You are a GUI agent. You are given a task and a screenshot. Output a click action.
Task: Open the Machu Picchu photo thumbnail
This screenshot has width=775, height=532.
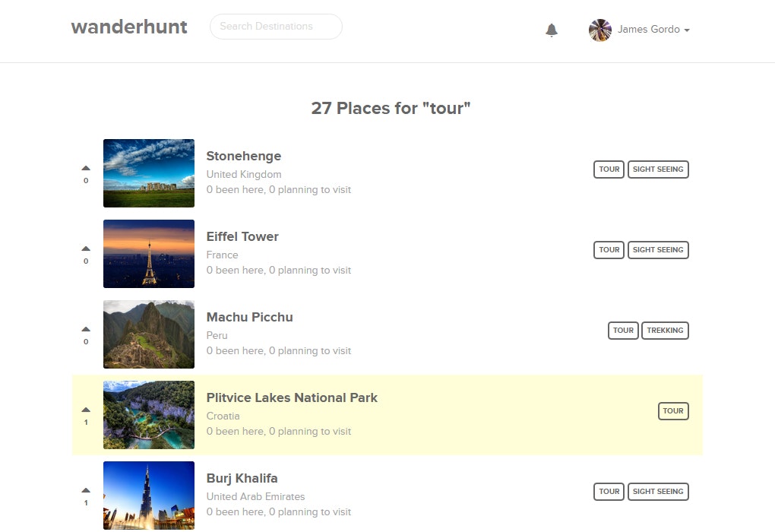pos(149,334)
